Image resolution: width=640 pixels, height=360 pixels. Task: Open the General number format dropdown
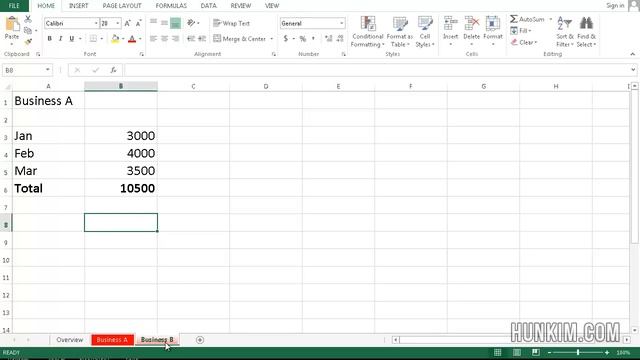click(341, 24)
